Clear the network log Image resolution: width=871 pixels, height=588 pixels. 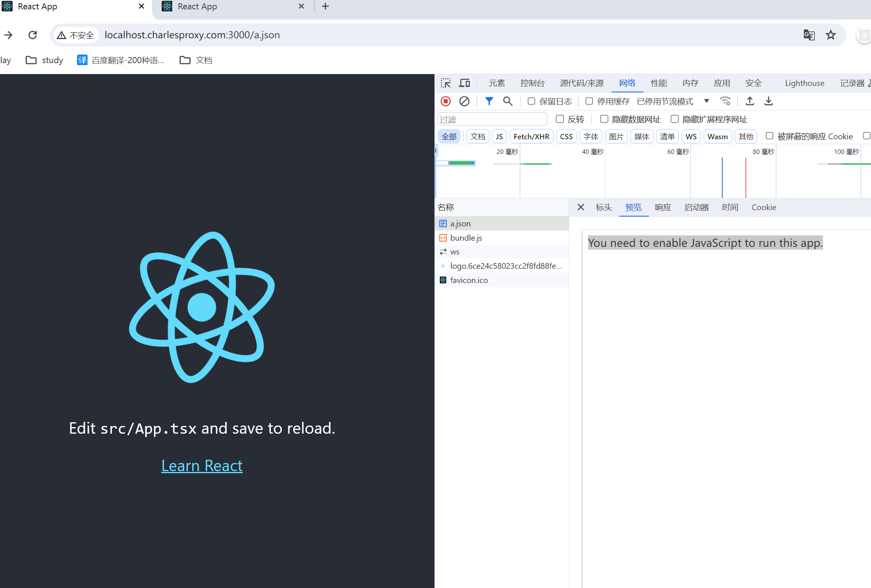pyautogui.click(x=464, y=101)
